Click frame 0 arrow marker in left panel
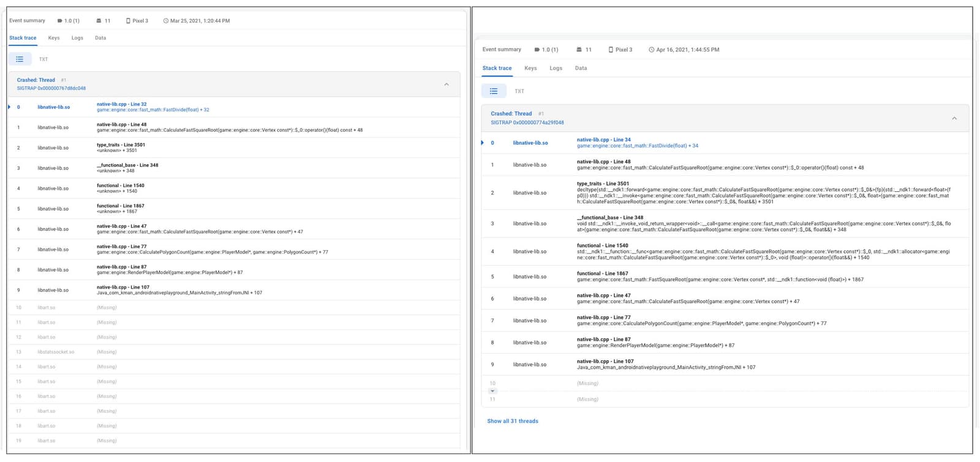Screen dimensions: 980x462 click(9, 107)
